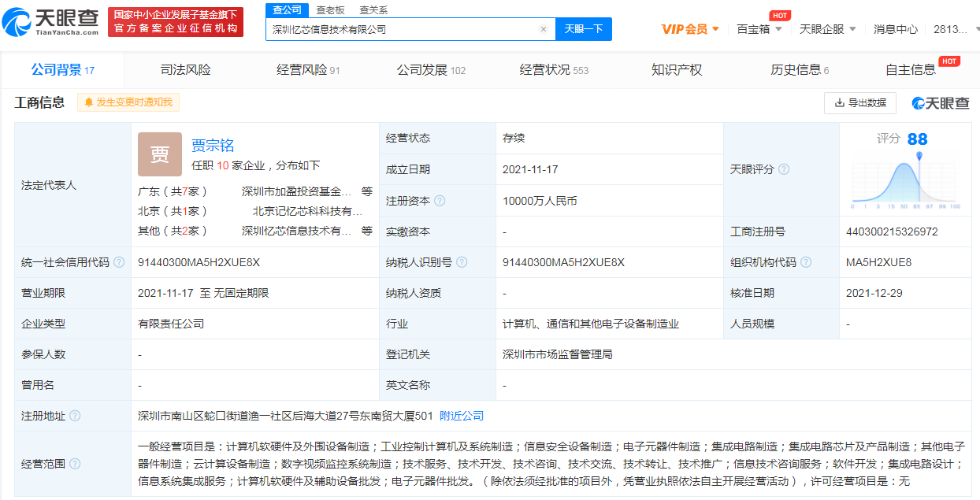Click the 天眼一下 search button
This screenshot has width=980, height=500.
[584, 29]
